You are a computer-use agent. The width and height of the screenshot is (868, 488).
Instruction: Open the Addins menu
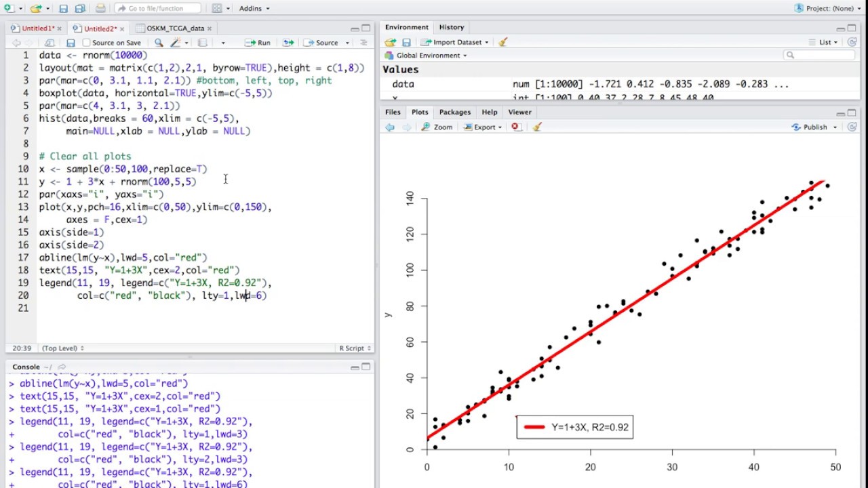click(x=254, y=8)
